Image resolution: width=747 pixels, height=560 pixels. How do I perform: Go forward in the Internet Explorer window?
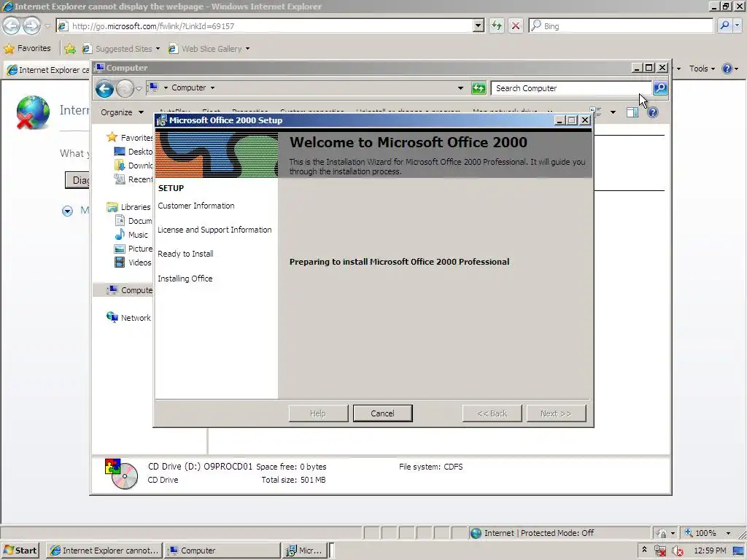32,26
